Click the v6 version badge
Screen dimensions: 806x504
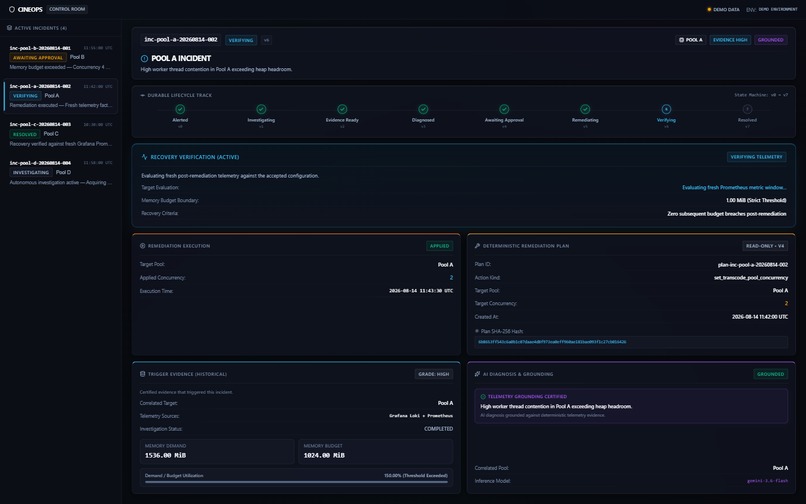click(266, 40)
